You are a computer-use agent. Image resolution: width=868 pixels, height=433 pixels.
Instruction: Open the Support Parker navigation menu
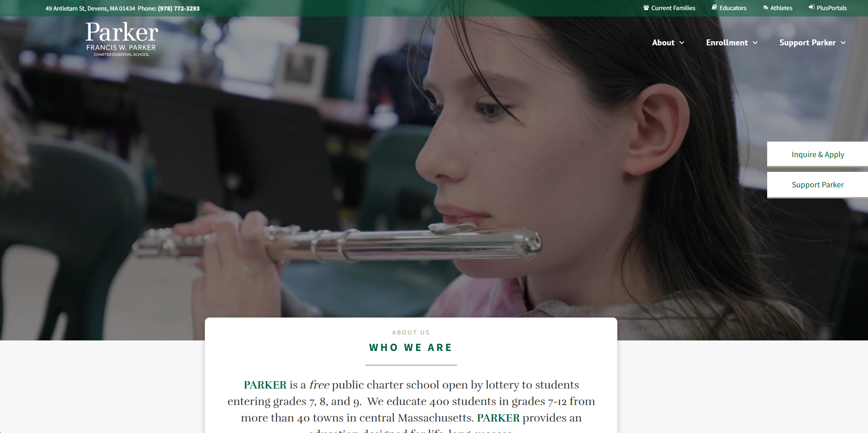tap(808, 43)
